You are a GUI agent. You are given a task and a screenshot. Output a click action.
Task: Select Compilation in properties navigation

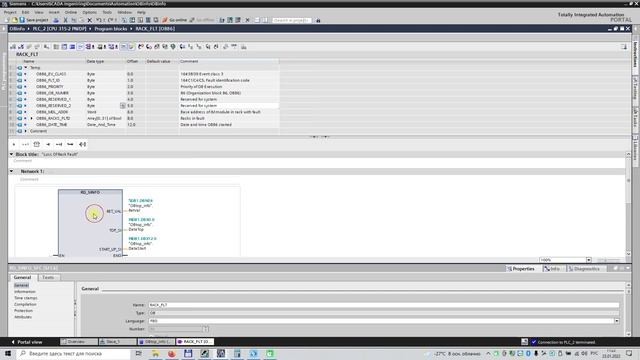(25, 304)
